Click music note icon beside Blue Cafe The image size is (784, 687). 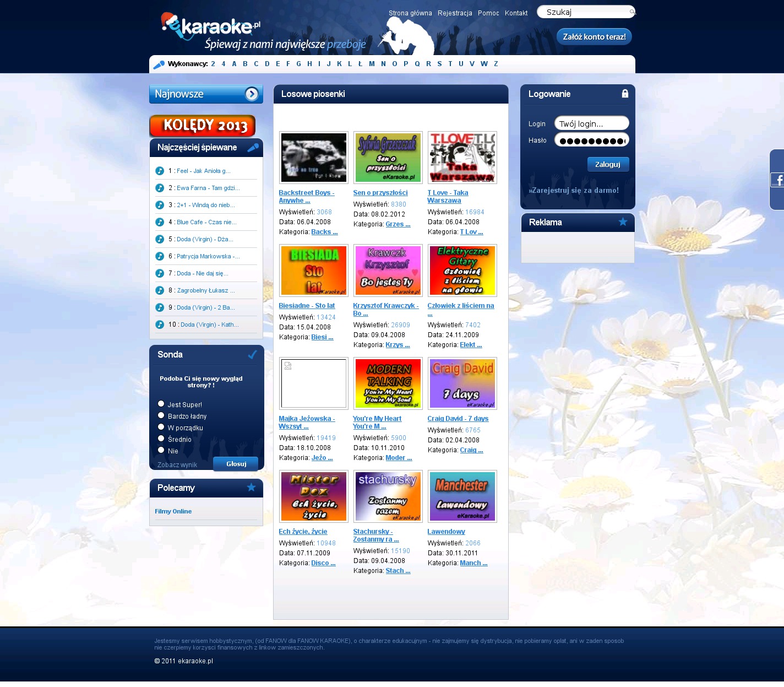tap(160, 222)
